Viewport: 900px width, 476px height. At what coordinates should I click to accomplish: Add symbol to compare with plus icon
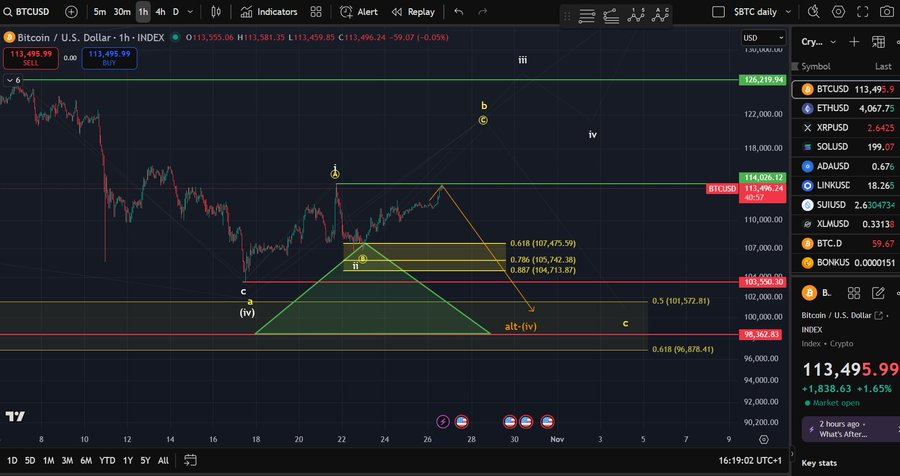pos(71,12)
